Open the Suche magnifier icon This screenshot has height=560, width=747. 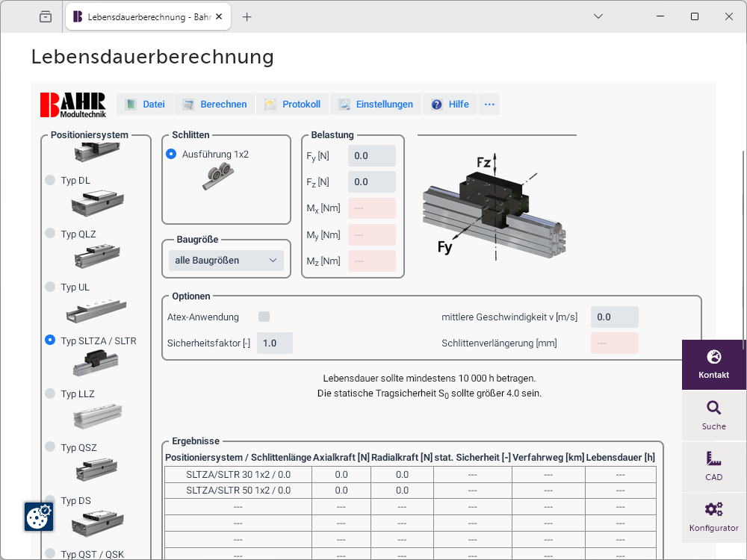point(713,408)
